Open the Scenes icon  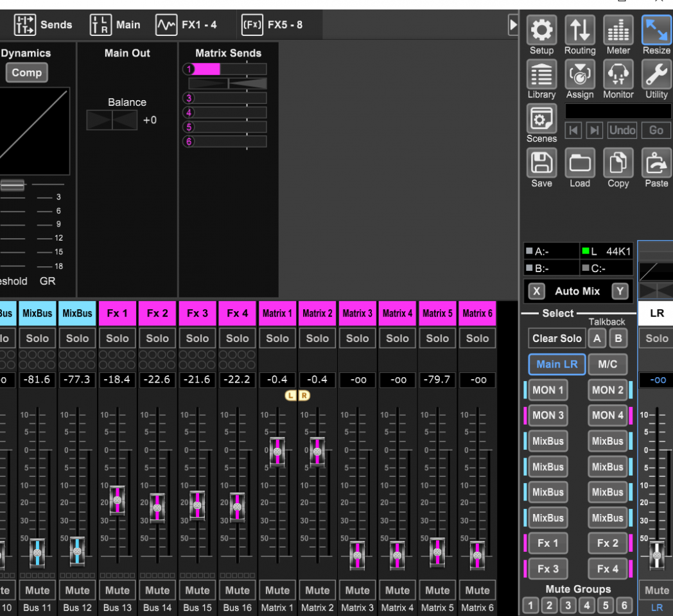[541, 119]
